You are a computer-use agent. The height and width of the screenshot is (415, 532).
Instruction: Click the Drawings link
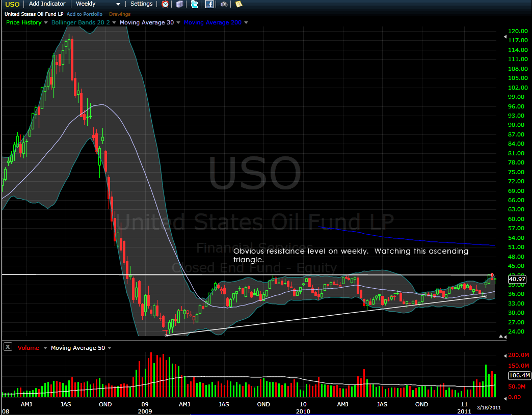pyautogui.click(x=120, y=14)
